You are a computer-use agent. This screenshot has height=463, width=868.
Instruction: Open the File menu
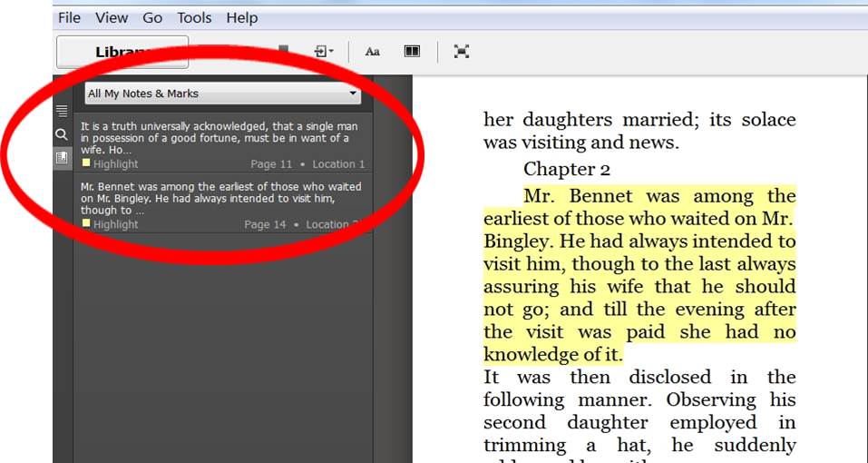tap(69, 18)
